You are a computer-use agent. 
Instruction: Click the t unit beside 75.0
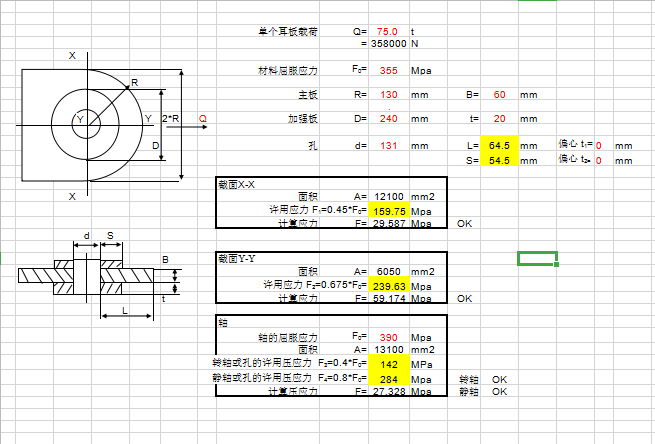point(413,32)
